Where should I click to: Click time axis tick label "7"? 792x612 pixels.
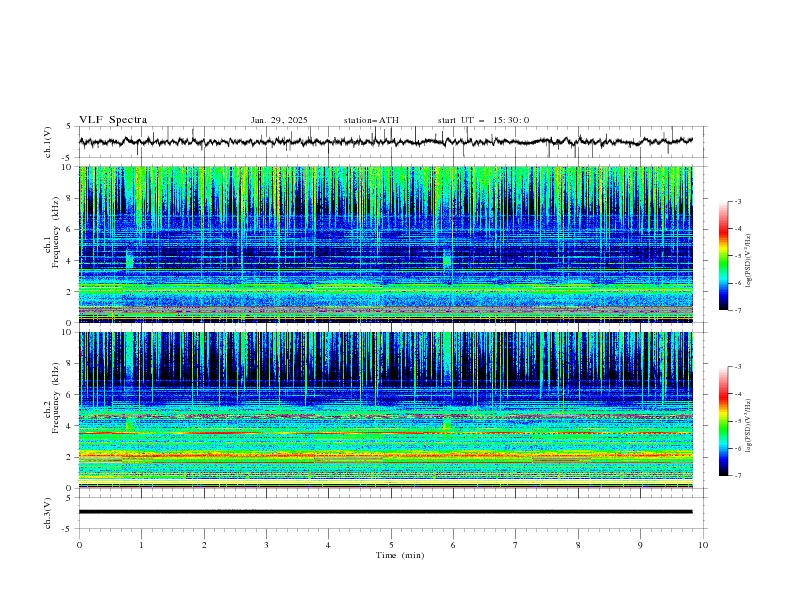[516, 545]
